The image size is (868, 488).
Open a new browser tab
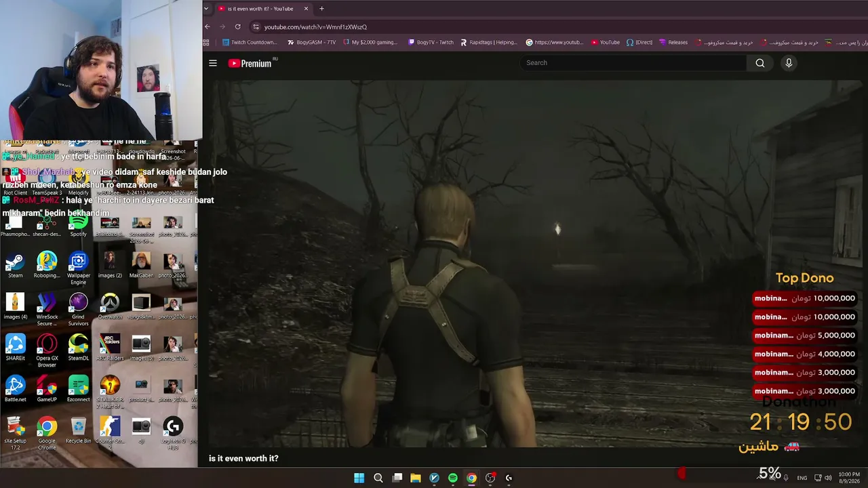pos(321,9)
